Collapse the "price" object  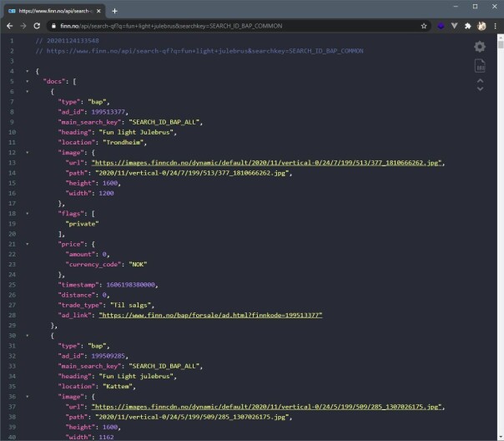point(28,244)
